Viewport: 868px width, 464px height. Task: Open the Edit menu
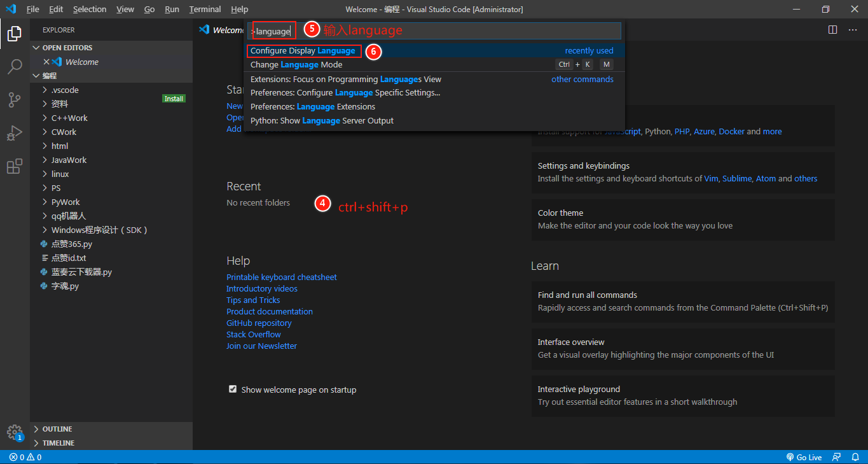click(56, 9)
